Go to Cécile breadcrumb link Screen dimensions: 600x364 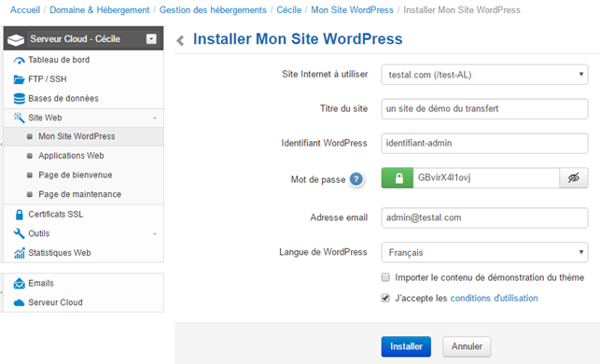(289, 10)
